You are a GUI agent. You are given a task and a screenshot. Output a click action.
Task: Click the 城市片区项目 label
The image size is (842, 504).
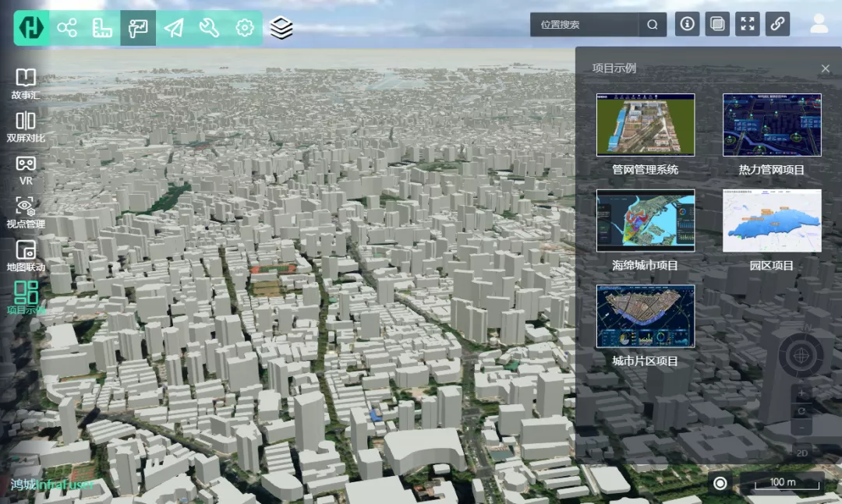[x=646, y=361]
